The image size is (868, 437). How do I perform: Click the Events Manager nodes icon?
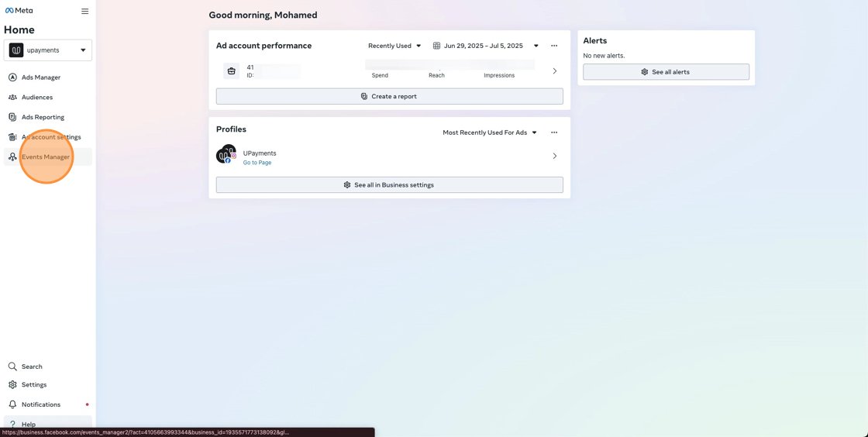tap(12, 157)
